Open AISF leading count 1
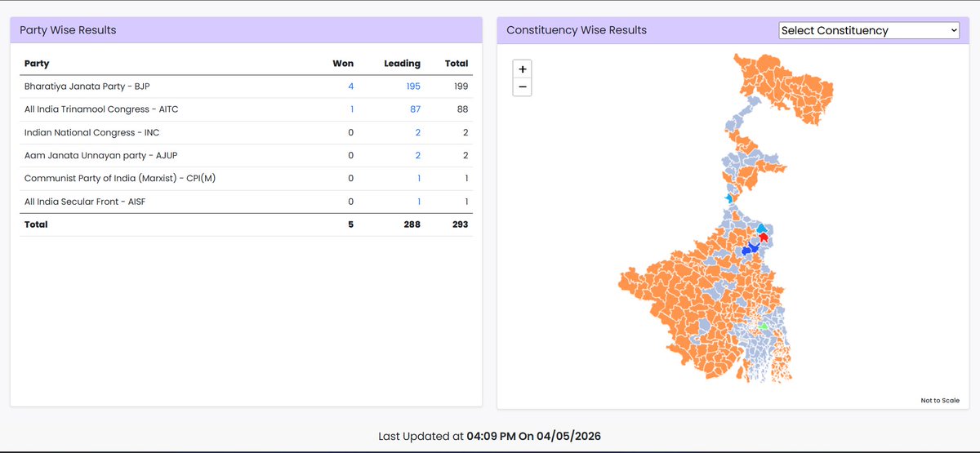This screenshot has width=980, height=453. click(x=419, y=202)
